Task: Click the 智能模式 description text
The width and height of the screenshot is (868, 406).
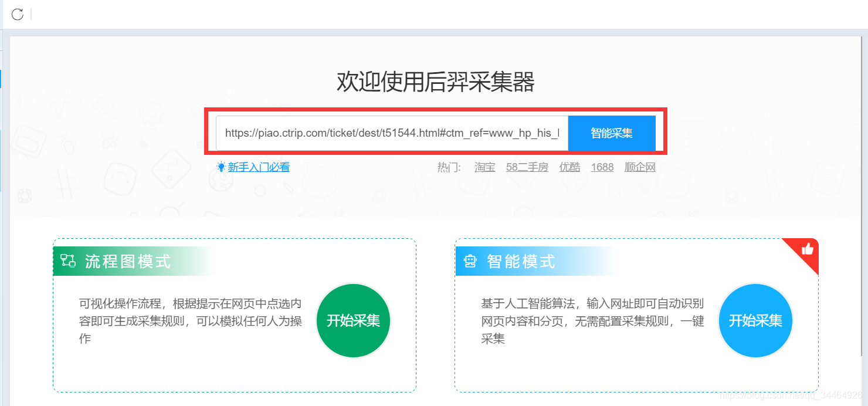Action: click(593, 321)
